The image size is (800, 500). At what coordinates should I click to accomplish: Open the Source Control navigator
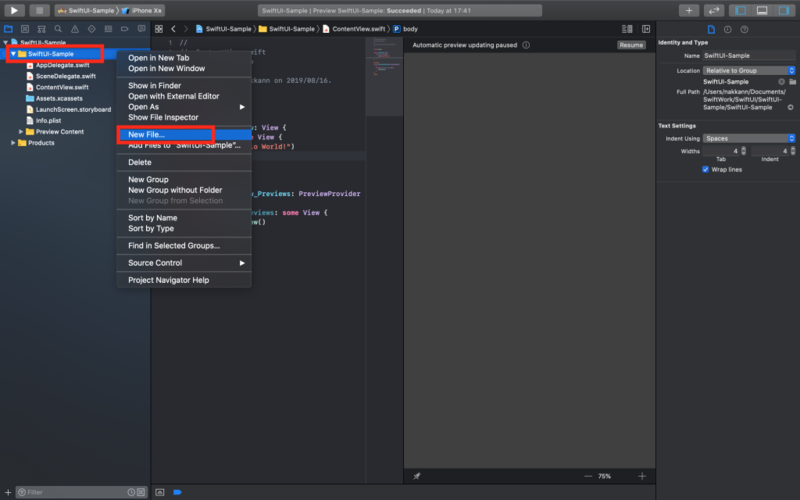tap(25, 29)
